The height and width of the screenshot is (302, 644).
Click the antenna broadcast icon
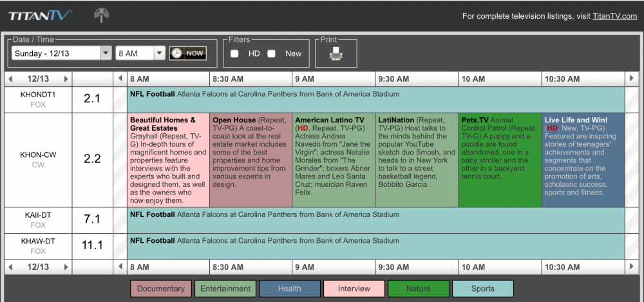(101, 15)
